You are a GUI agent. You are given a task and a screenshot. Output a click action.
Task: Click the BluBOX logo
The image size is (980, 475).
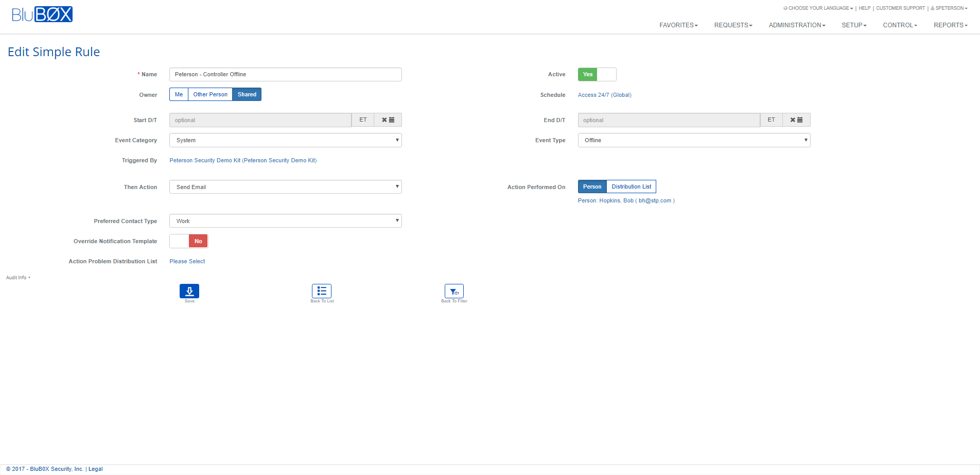[42, 14]
